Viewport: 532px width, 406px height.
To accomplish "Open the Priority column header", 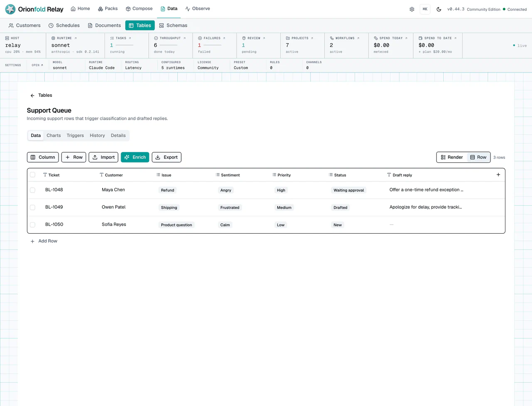I will coord(281,175).
